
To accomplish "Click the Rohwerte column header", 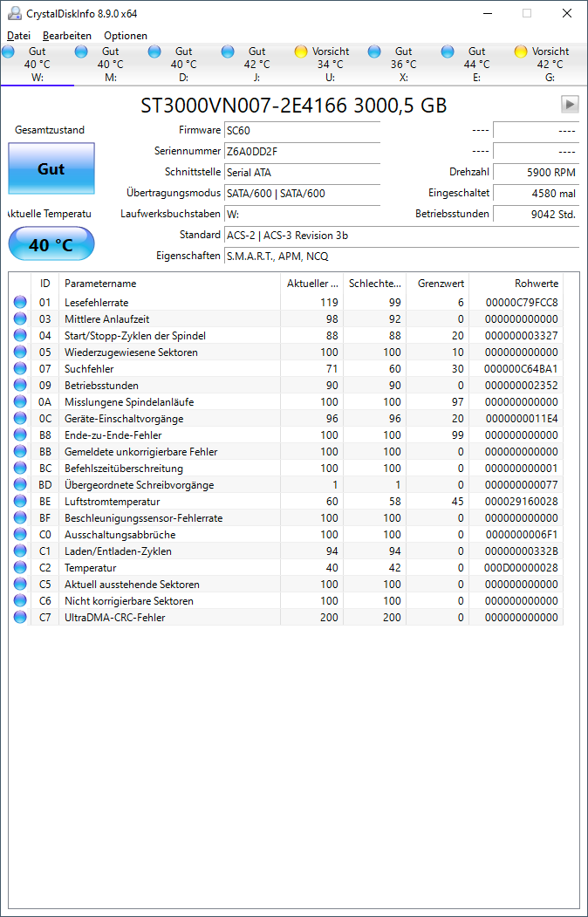I will click(516, 283).
